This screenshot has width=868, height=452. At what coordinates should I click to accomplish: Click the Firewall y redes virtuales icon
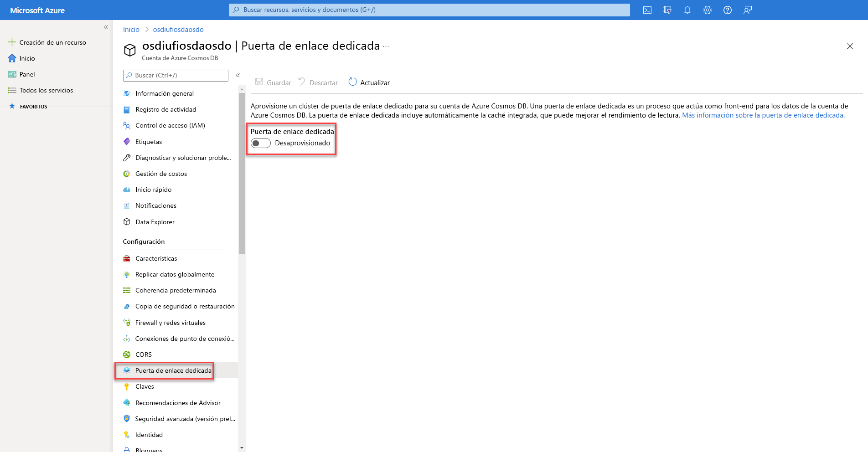tap(127, 323)
